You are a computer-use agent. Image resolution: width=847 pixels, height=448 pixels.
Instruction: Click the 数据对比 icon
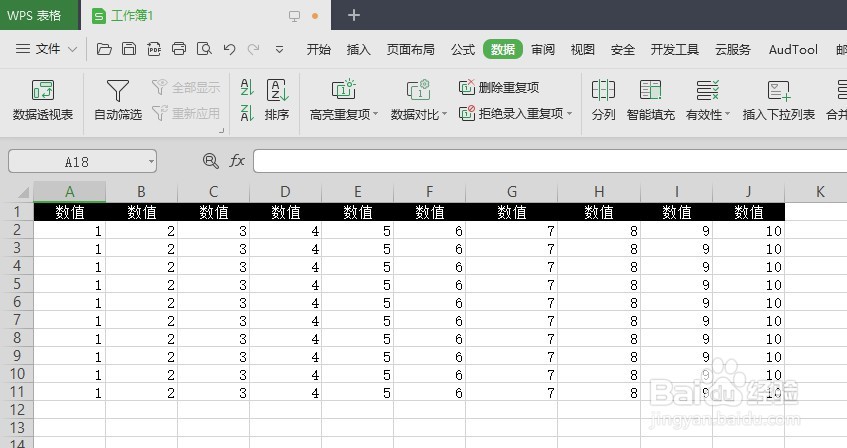[418, 90]
